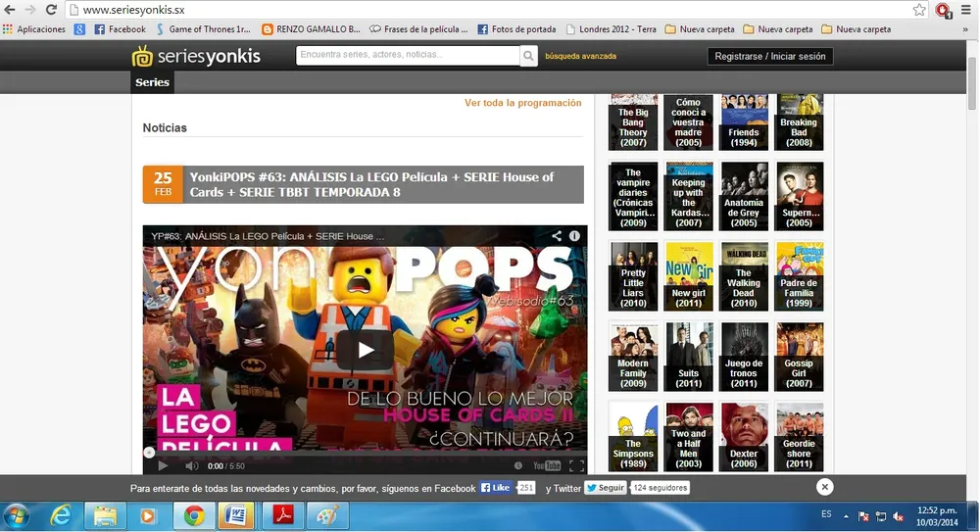
Task: Open Modern Family (2009) thumbnail
Action: [633, 357]
